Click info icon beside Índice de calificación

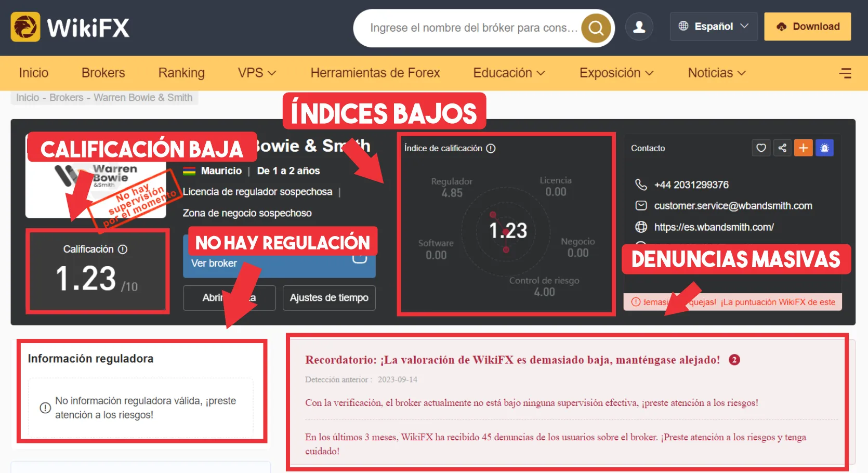pyautogui.click(x=491, y=149)
